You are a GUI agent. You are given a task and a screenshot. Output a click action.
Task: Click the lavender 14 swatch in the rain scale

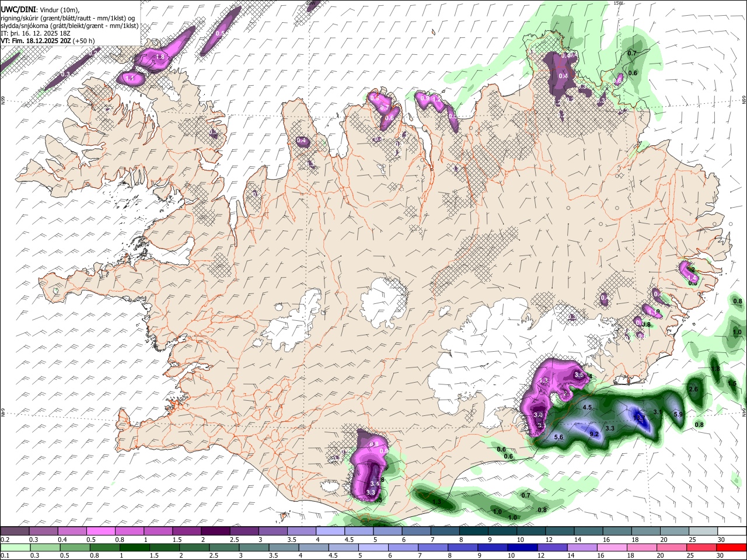pos(582,548)
